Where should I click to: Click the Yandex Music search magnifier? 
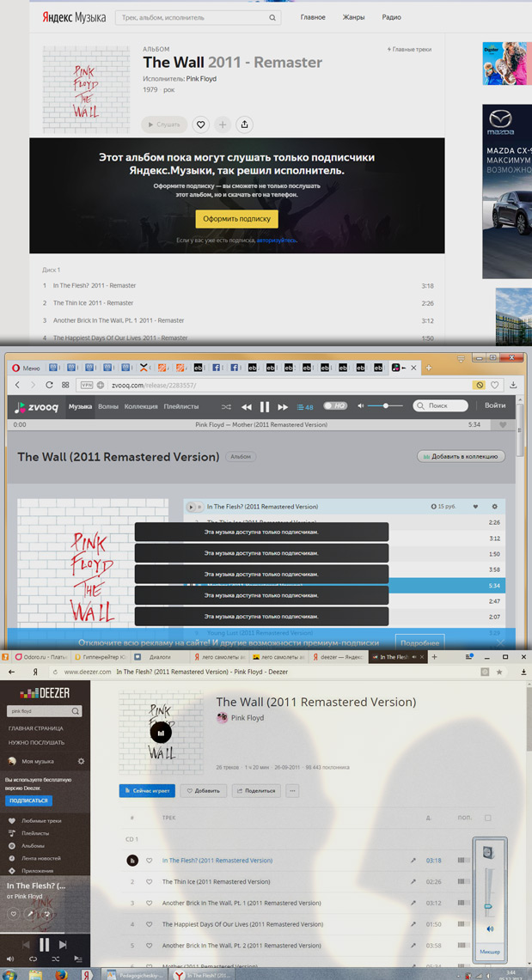tap(272, 17)
